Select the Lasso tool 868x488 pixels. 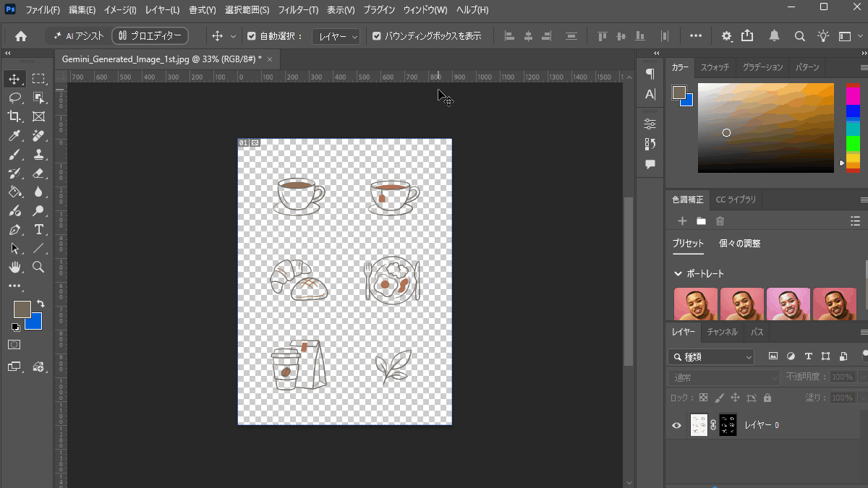14,98
